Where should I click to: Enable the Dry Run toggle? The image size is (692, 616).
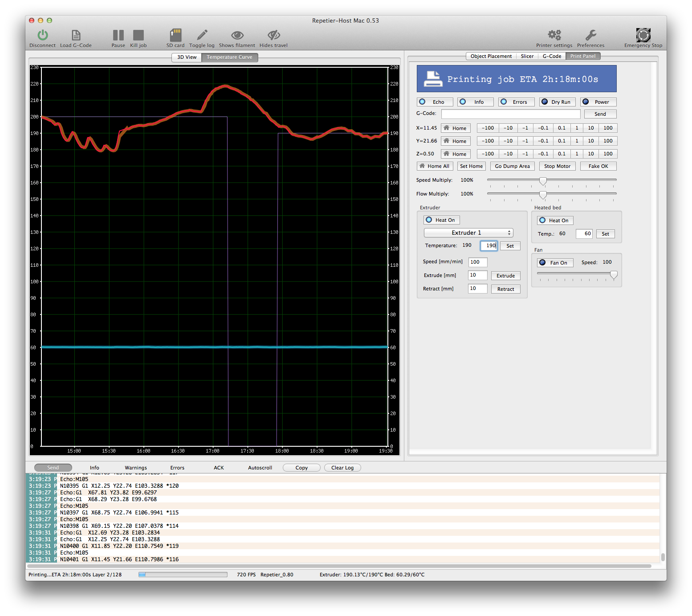point(557,102)
